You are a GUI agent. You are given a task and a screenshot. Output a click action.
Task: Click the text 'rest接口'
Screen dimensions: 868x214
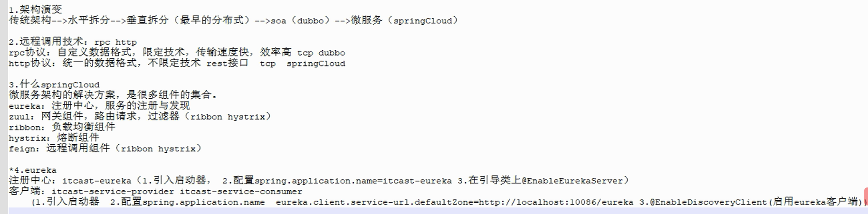(x=227, y=64)
